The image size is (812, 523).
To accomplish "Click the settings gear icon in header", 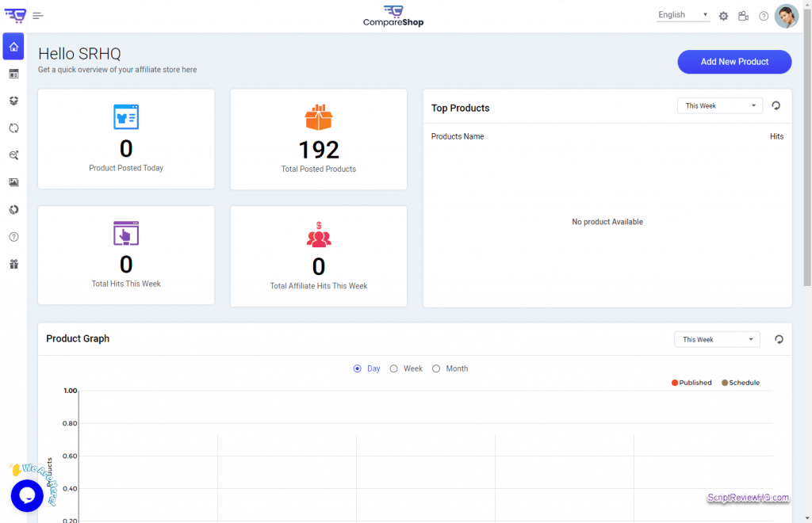I will coord(723,16).
